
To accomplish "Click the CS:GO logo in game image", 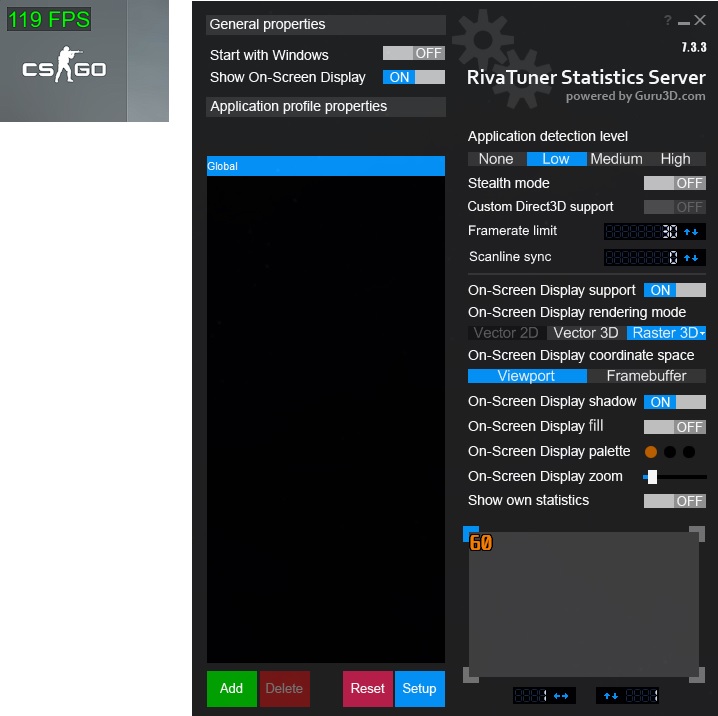I will pyautogui.click(x=64, y=65).
